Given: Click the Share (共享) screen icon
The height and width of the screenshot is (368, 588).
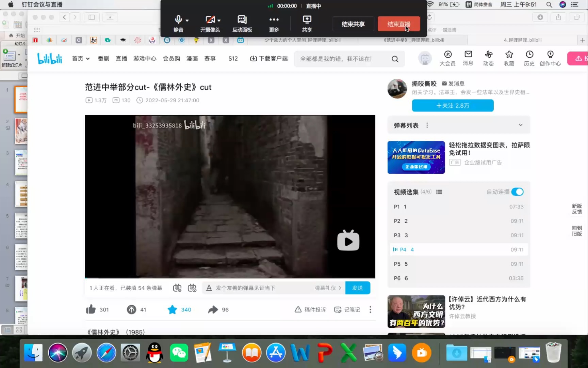Looking at the screenshot, I should tap(307, 23).
